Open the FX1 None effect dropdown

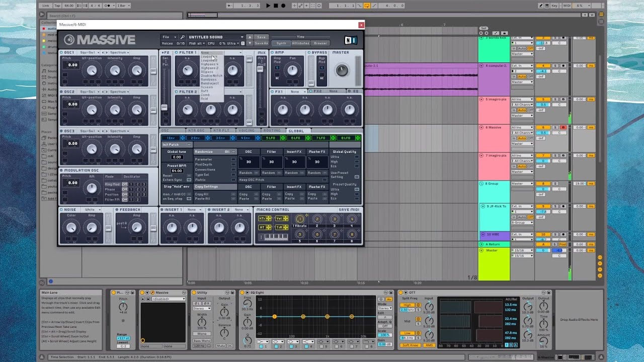coord(297,92)
